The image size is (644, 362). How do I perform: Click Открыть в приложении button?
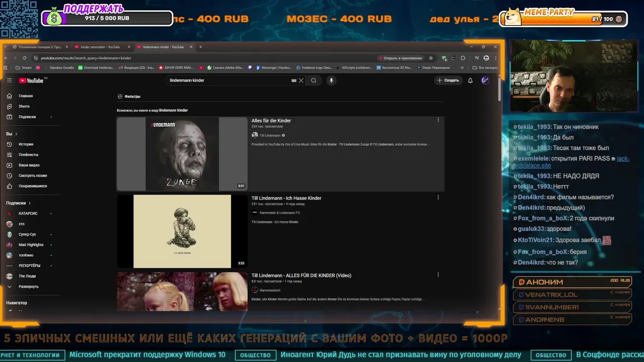pos(401,58)
